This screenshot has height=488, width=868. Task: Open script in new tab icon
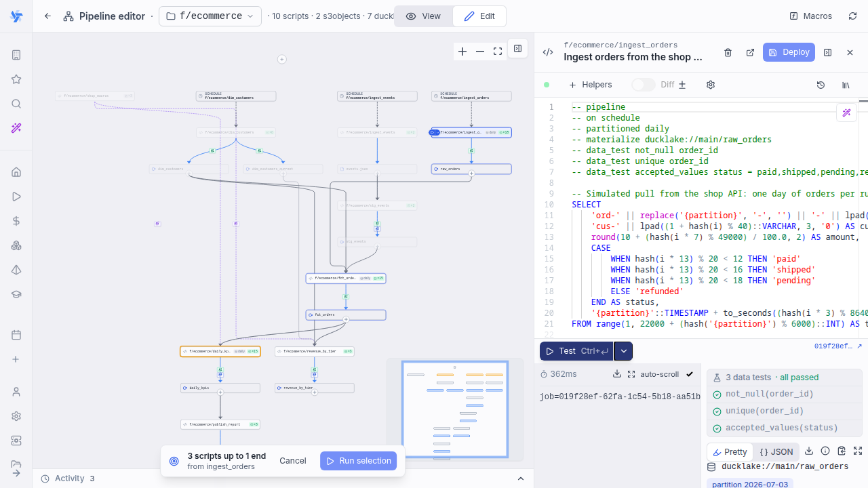(750, 52)
